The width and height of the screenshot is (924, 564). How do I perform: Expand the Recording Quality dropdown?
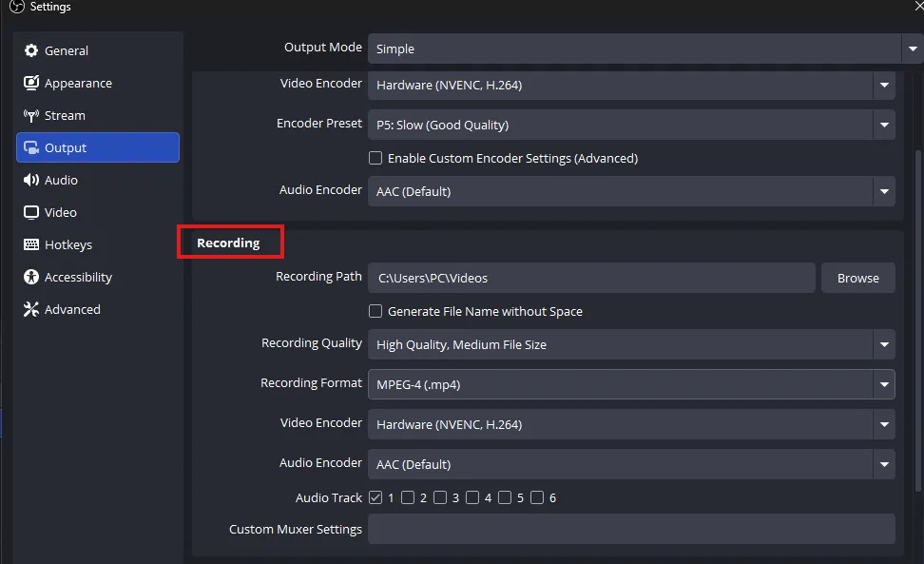631,344
